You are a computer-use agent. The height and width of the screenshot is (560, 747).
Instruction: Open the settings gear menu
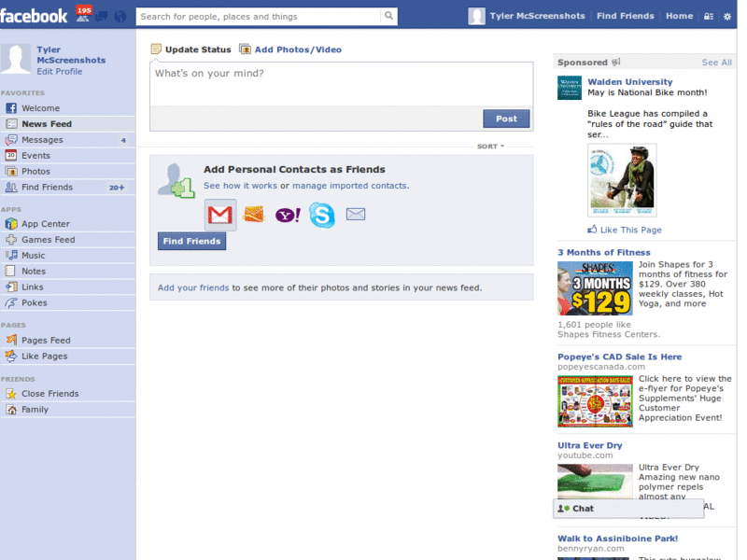727,16
